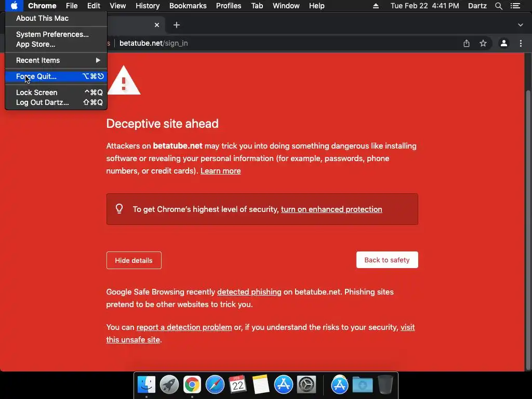Open the Window menu

click(x=286, y=6)
